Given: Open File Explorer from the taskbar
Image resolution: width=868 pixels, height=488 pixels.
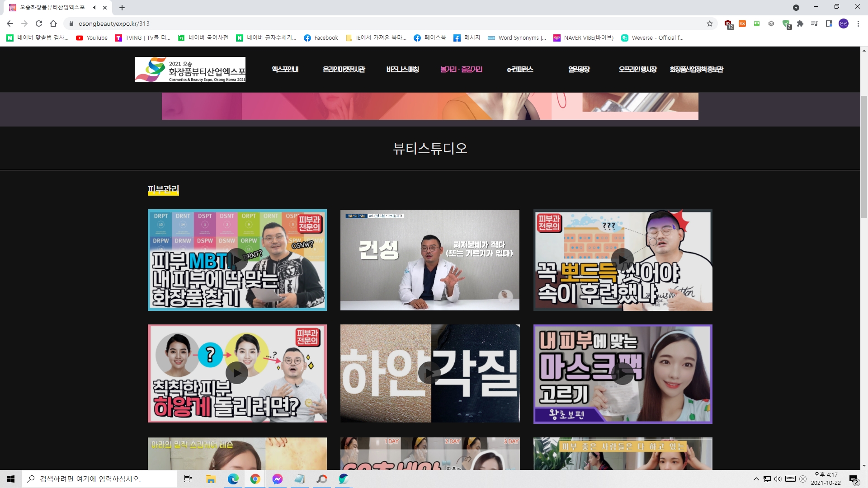Looking at the screenshot, I should (x=211, y=479).
